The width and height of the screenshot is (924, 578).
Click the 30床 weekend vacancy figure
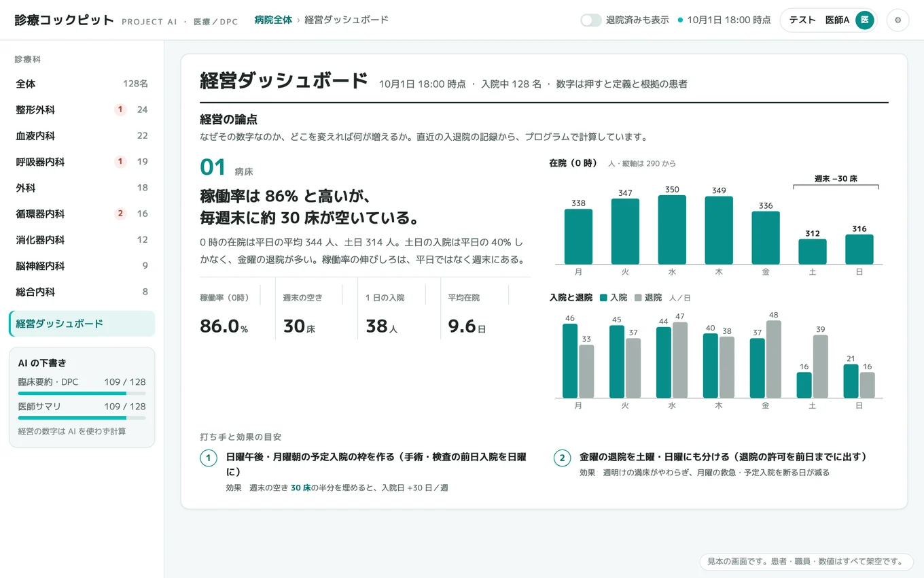[x=299, y=326]
